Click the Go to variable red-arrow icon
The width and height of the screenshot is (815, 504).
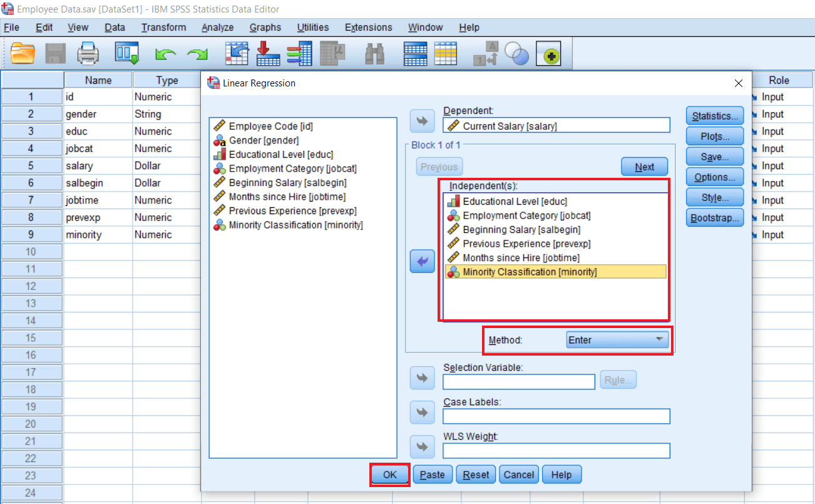point(269,53)
